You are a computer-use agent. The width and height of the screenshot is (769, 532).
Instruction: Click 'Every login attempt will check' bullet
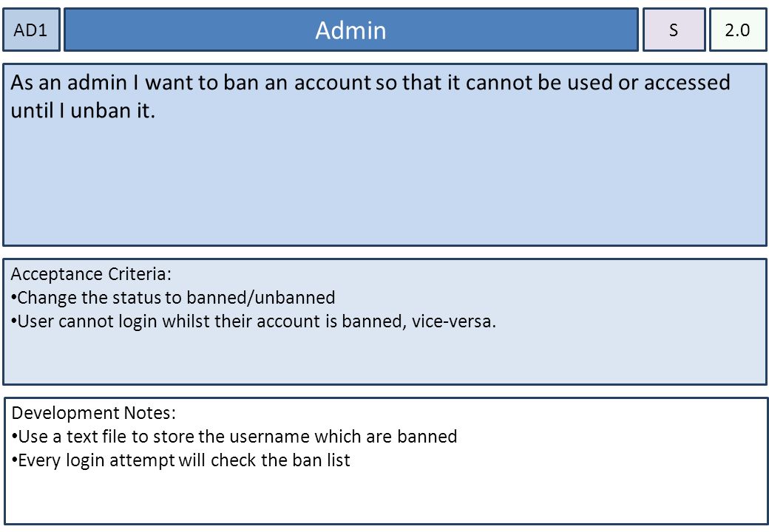181,460
